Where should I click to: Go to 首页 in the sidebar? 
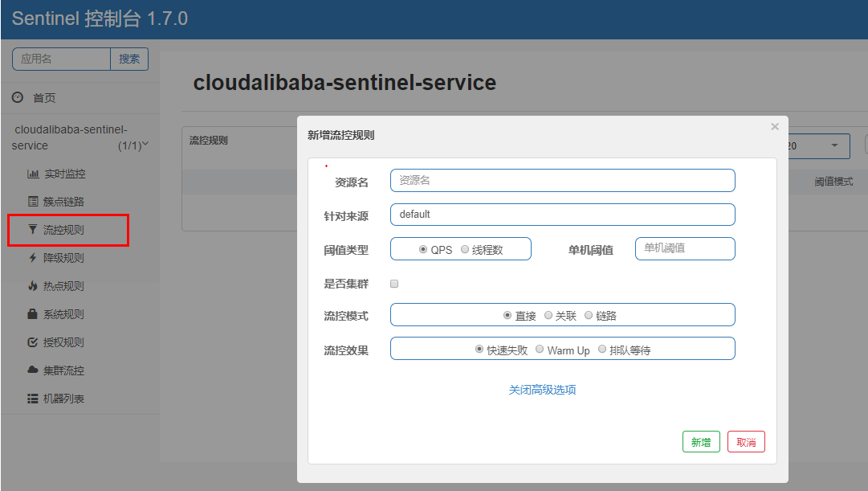point(43,97)
